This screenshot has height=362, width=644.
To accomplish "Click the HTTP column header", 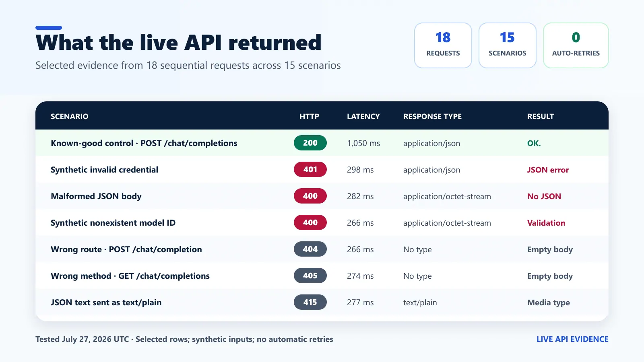I will [x=309, y=117].
